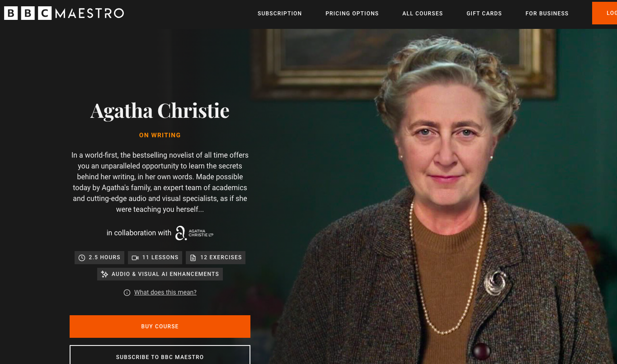Click the 11 Lessons badge

[155, 258]
